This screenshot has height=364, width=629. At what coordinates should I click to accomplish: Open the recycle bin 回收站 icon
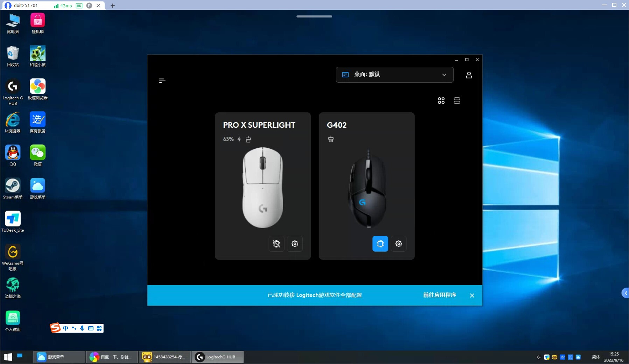13,56
